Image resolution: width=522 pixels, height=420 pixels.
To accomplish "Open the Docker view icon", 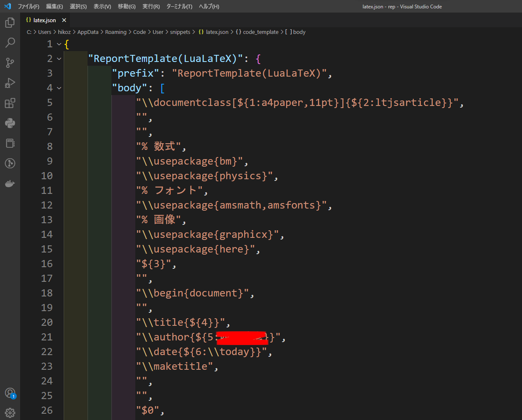I will click(x=10, y=183).
